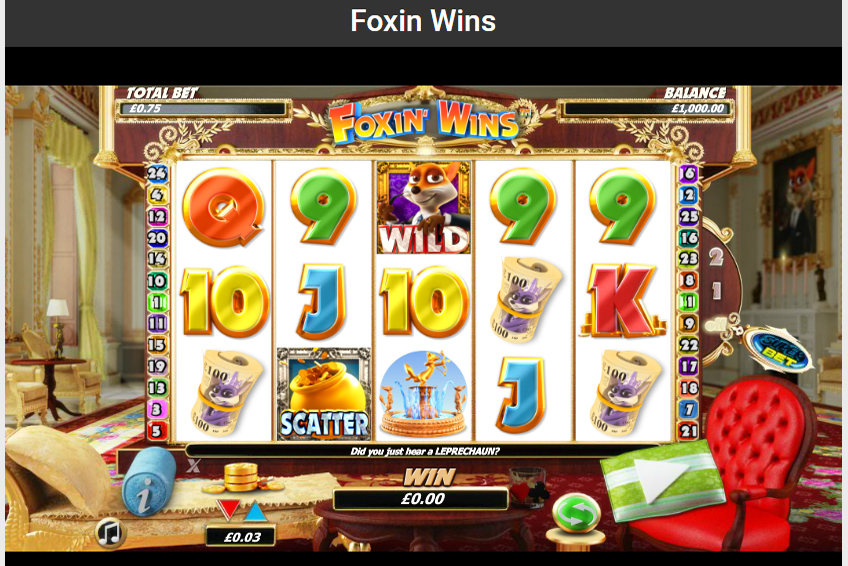This screenshot has height=566, width=848.
Task: Click the red K symbol on reel five
Action: [622, 301]
